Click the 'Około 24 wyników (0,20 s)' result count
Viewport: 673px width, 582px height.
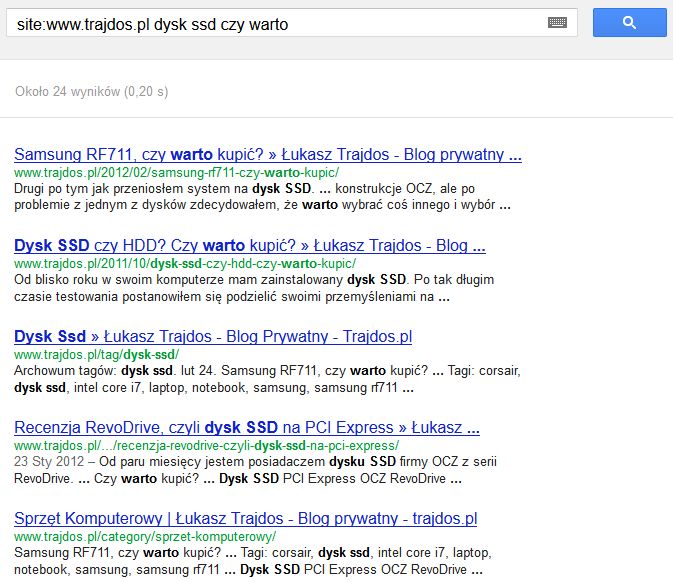click(91, 91)
